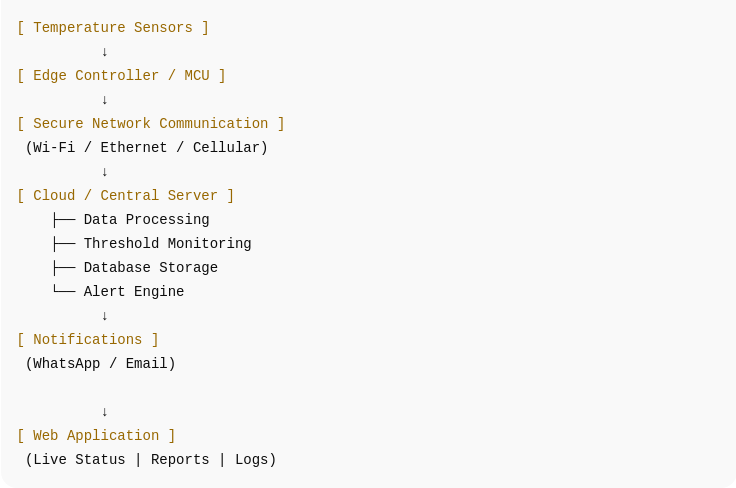Click the arrow above Cloud / Central Server
Image resolution: width=736 pixels, height=488 pixels.
[104, 172]
